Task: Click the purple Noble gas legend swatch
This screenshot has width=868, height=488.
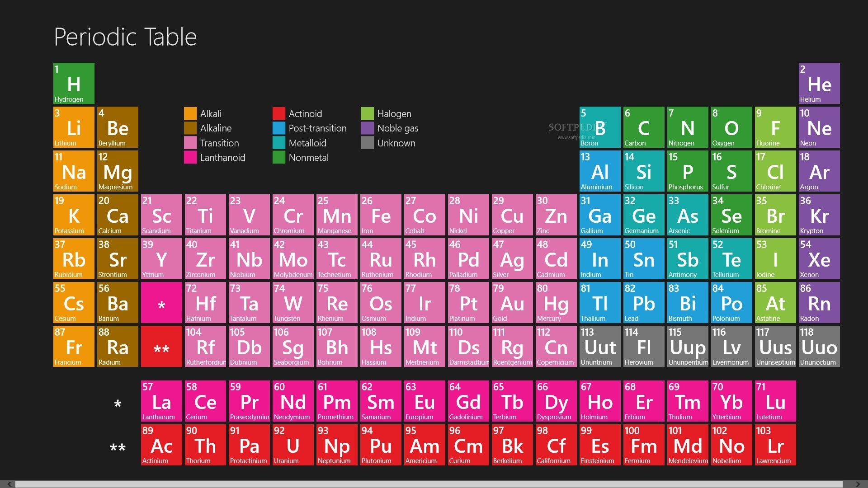Action: [368, 128]
